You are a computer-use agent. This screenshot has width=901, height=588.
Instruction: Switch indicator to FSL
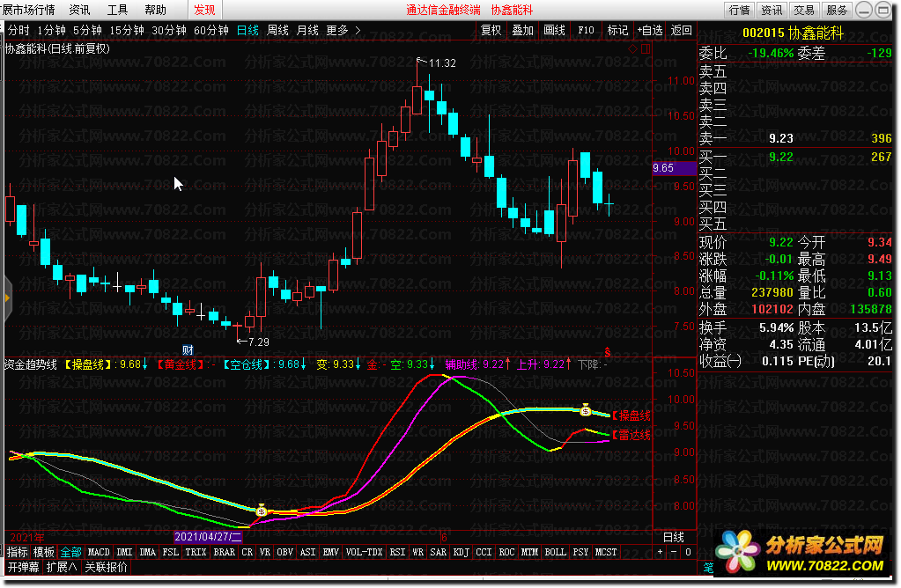171,552
